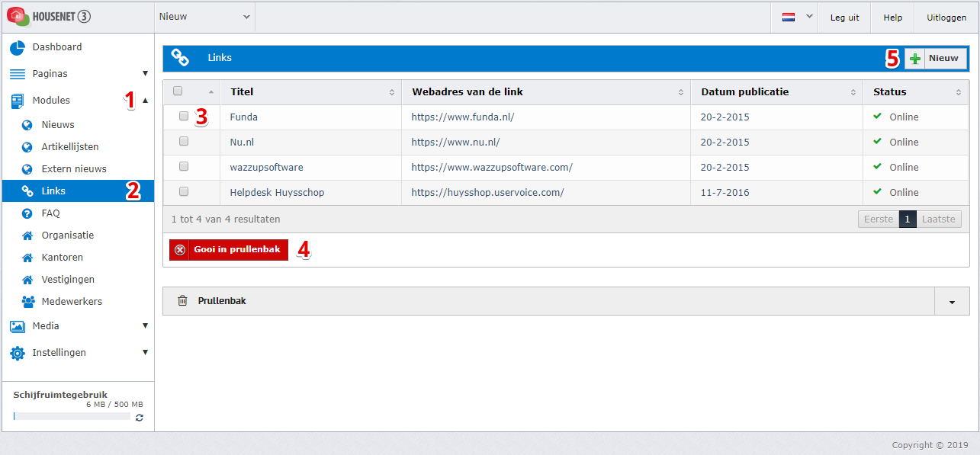The height and width of the screenshot is (455, 980).
Task: Refresh disk usage with the reload icon
Action: point(139,418)
